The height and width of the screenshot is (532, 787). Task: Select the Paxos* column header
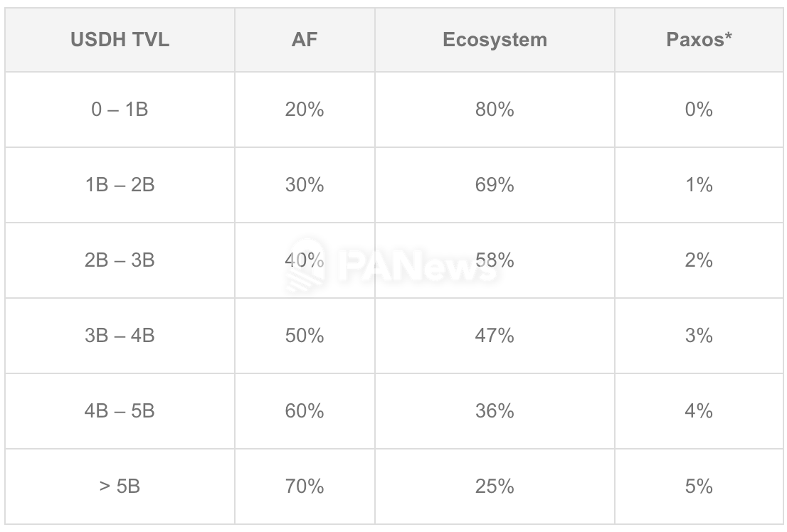(x=699, y=40)
